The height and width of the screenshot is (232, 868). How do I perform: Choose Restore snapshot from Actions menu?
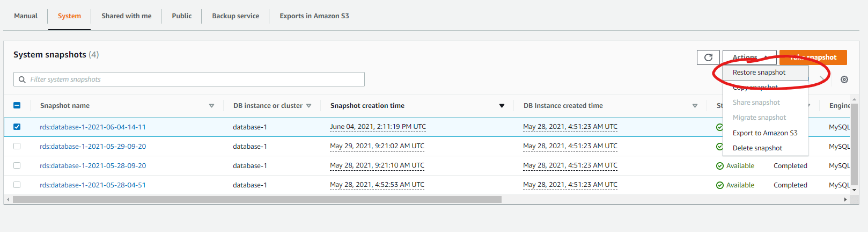(759, 73)
